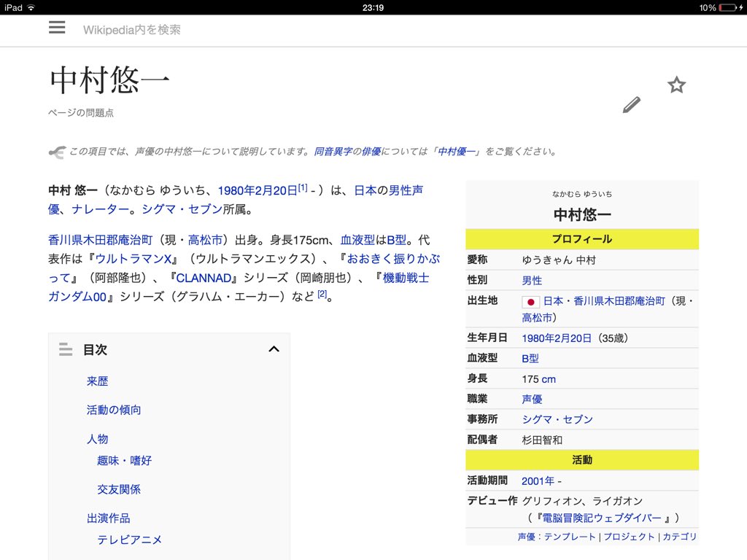747x560 pixels.
Task: Open 2001年 link in infobox
Action: coord(538,481)
